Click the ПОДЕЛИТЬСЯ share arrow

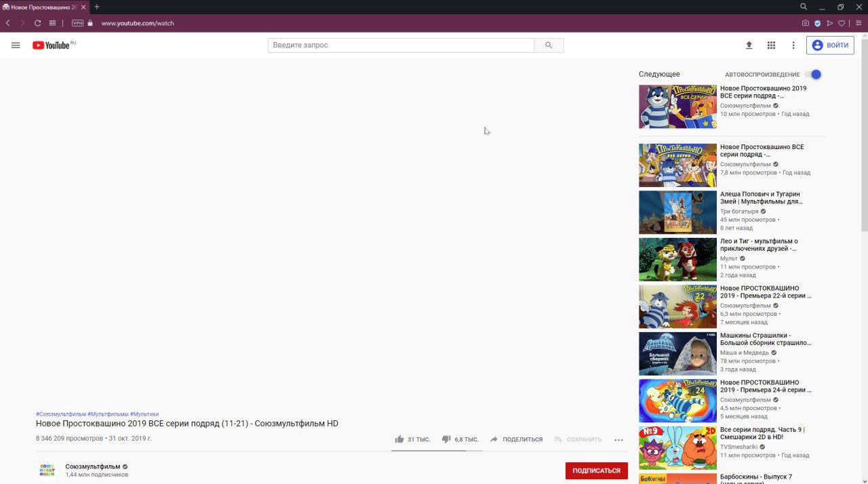[494, 439]
